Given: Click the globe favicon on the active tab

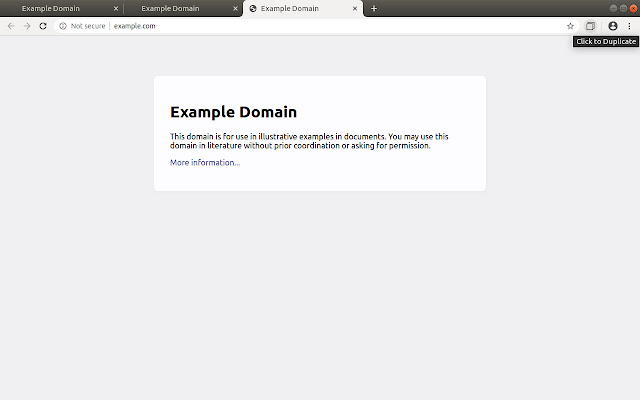Looking at the screenshot, I should (253, 9).
